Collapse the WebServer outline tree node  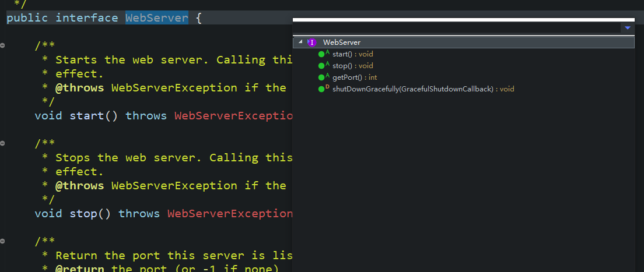pyautogui.click(x=300, y=43)
